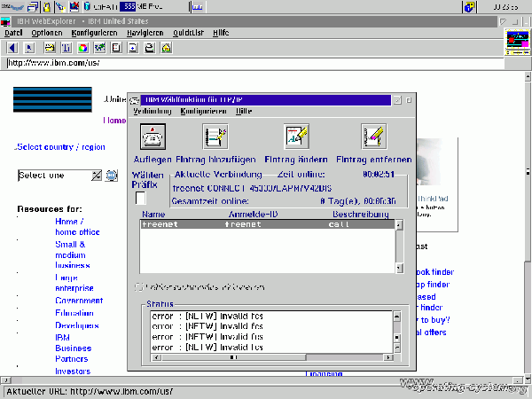
Task: Click the WebExplorer Back arrow toolbar icon
Action: [12, 48]
